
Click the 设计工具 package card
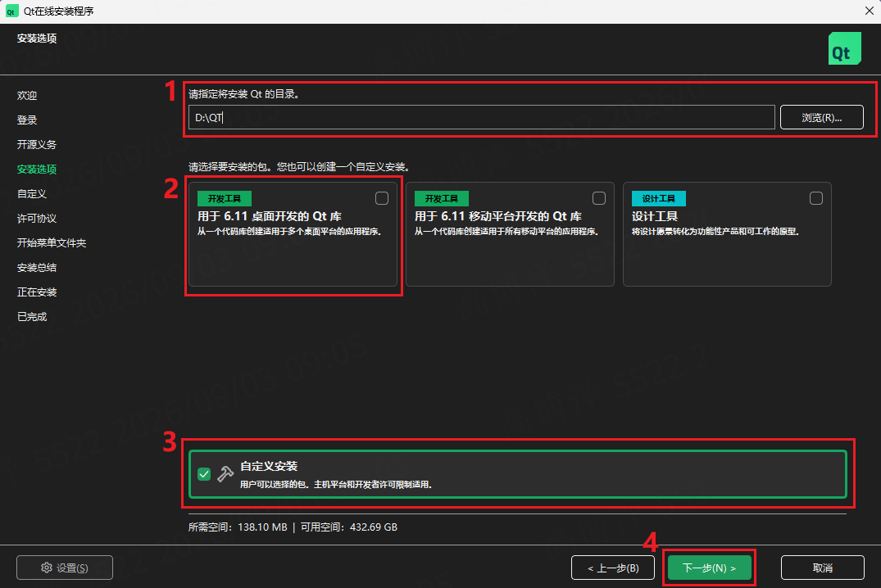pos(727,234)
